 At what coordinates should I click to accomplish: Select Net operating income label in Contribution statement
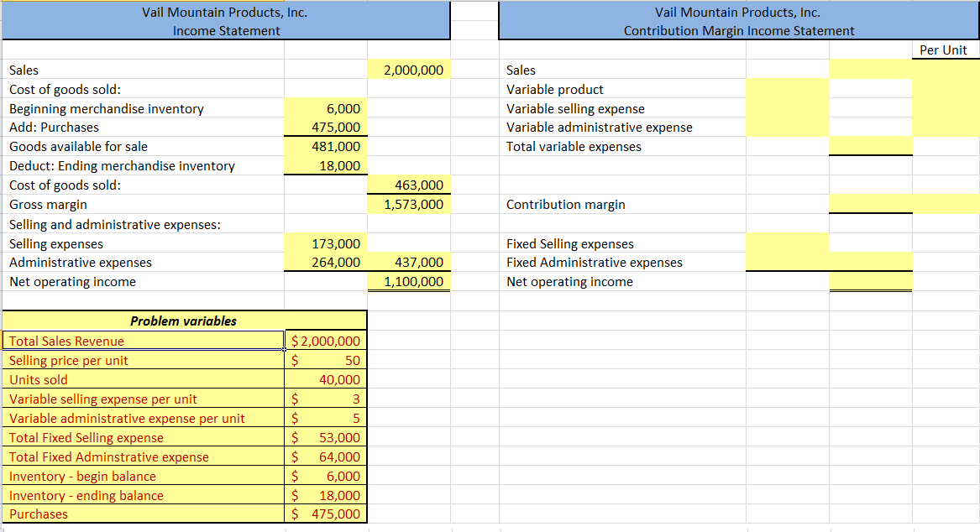coord(569,282)
